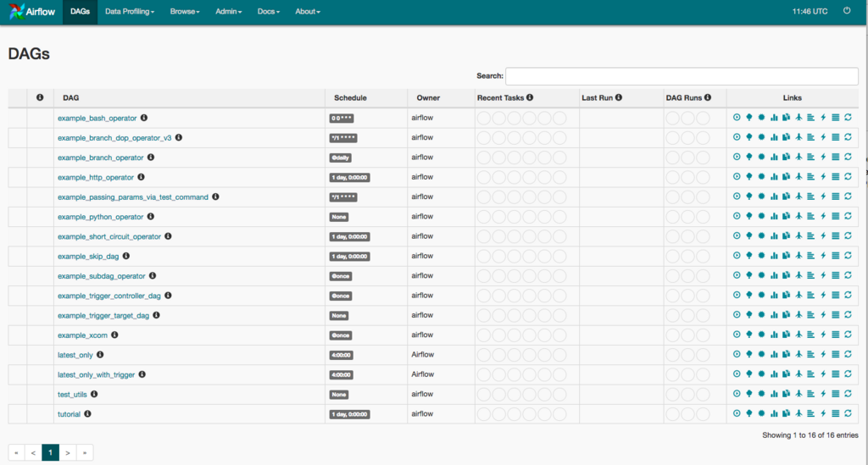Viewport: 868px width, 465px height.
Task: Open Task Duration chart for example_http_operator
Action: point(774,177)
